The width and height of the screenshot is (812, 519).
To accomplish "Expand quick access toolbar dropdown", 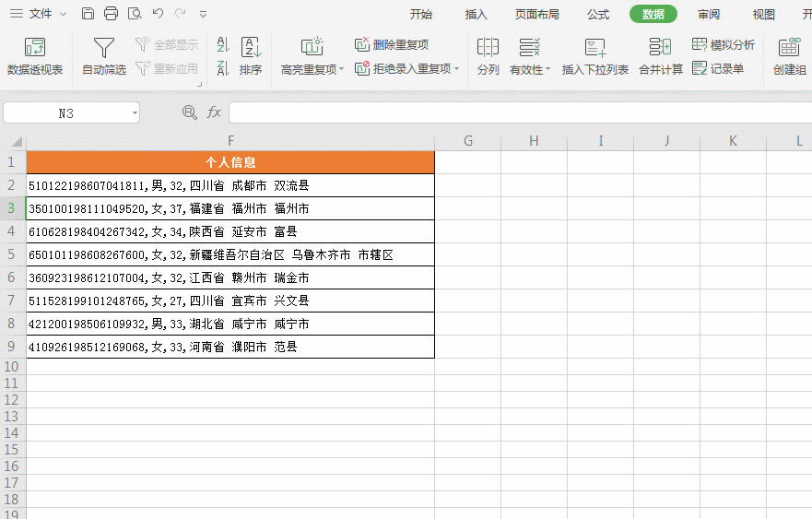I will point(203,15).
